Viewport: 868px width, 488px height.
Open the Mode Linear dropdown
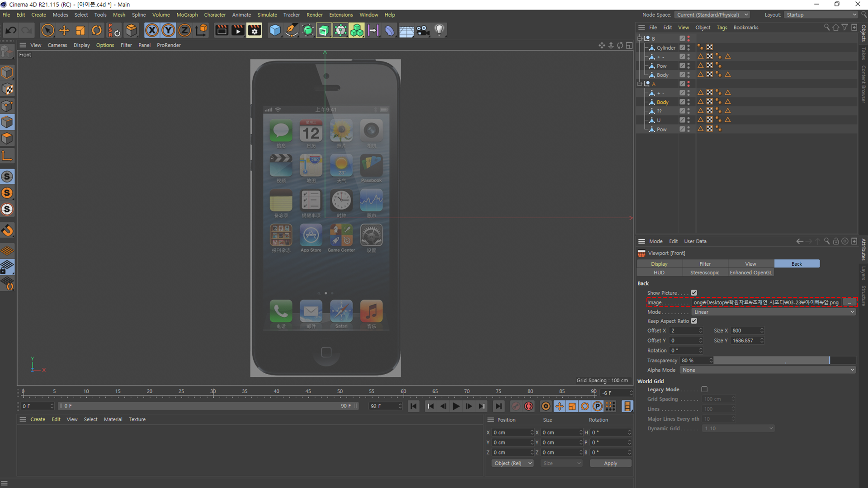pyautogui.click(x=773, y=312)
